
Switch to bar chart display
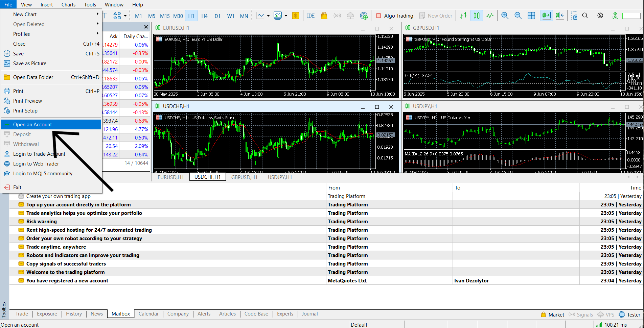[x=463, y=16]
